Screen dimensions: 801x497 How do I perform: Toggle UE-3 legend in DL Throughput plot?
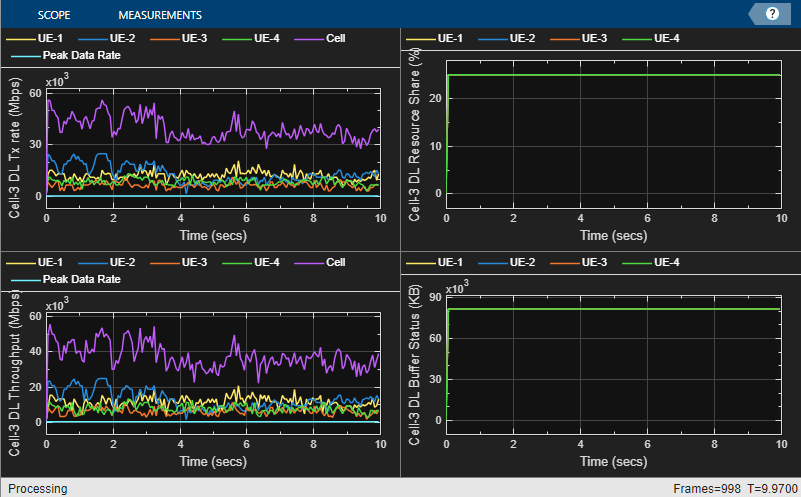click(179, 262)
